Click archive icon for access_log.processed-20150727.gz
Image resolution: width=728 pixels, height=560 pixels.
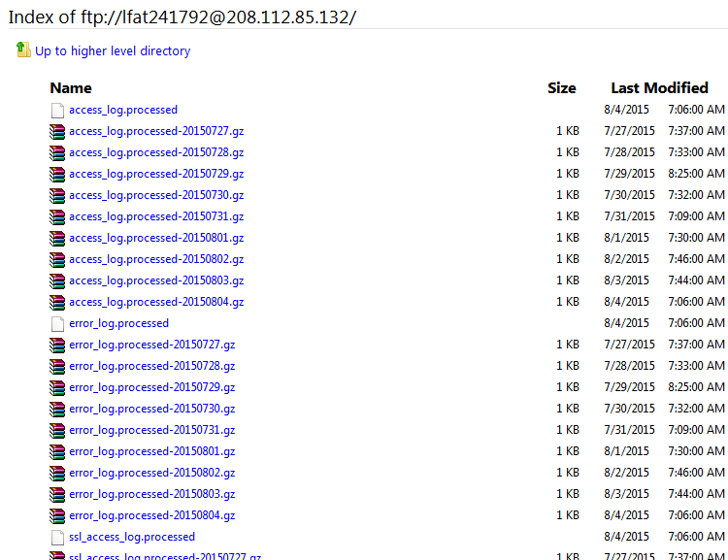click(x=57, y=132)
